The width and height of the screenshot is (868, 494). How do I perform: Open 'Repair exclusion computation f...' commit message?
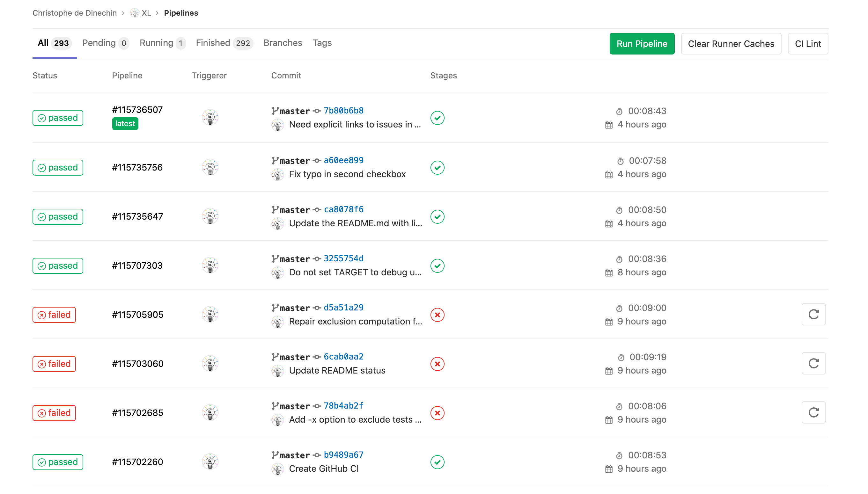click(356, 321)
